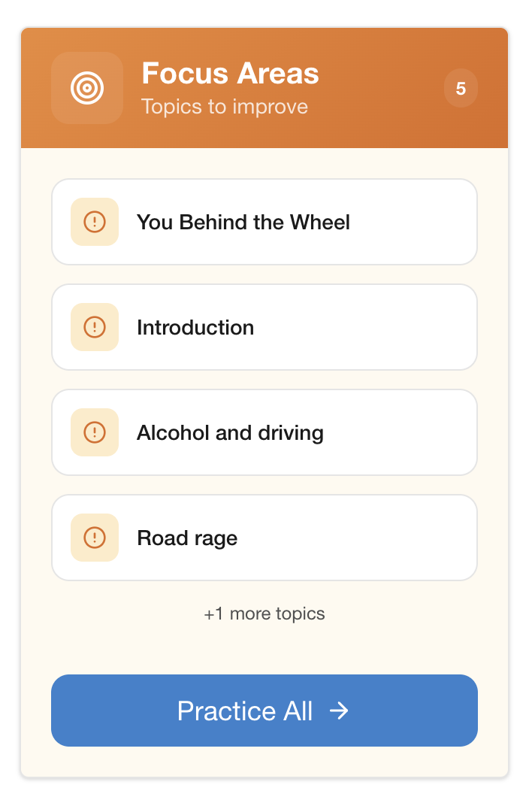The width and height of the screenshot is (532, 803).
Task: Click the 'You Behind the Wheel' label text
Action: point(243,223)
